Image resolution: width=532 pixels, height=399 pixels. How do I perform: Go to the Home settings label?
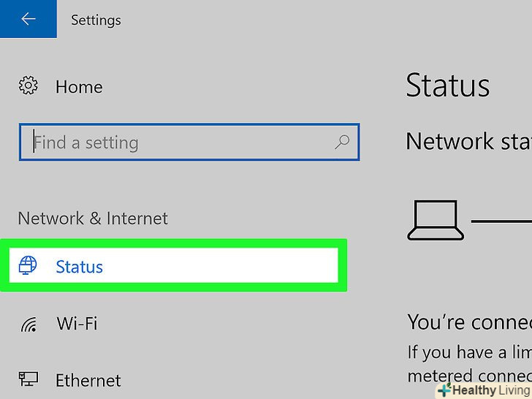[79, 87]
